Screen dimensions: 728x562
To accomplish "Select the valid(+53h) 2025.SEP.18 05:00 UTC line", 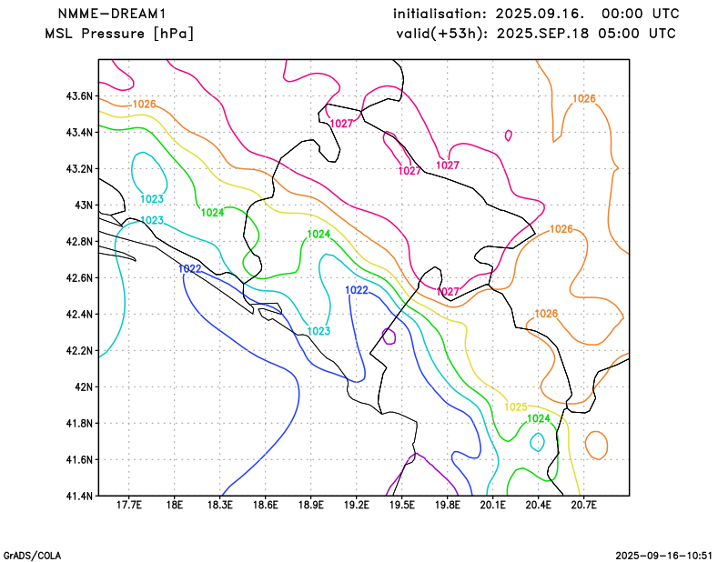I will [536, 34].
